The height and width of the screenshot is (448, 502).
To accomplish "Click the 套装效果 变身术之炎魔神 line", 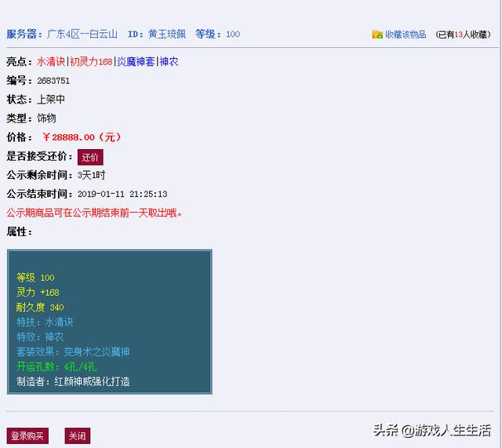I will pos(73,351).
